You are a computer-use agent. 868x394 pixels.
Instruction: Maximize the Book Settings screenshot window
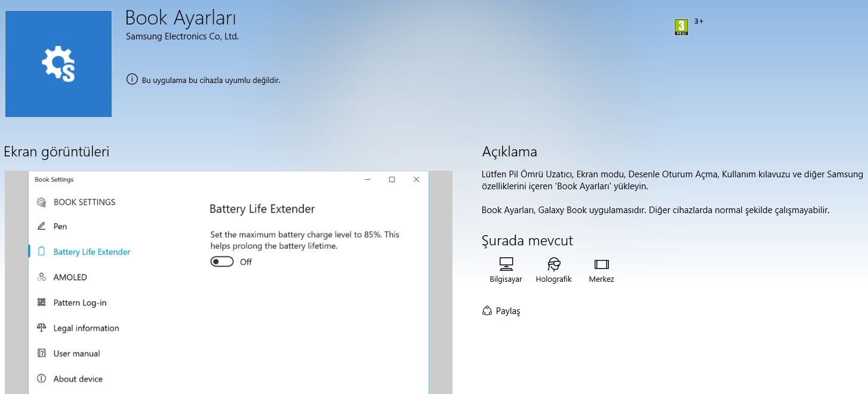pyautogui.click(x=392, y=179)
